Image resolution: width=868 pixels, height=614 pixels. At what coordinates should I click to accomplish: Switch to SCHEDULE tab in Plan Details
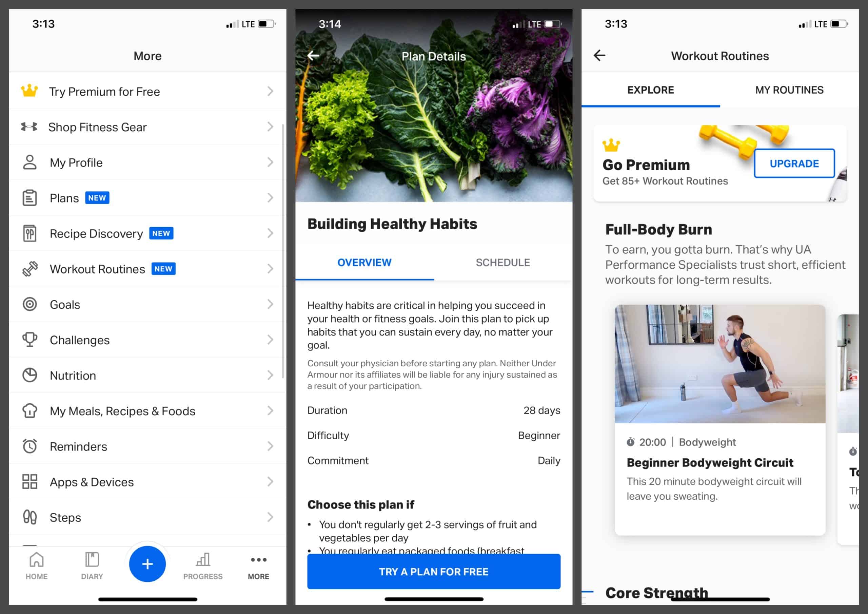tap(503, 262)
